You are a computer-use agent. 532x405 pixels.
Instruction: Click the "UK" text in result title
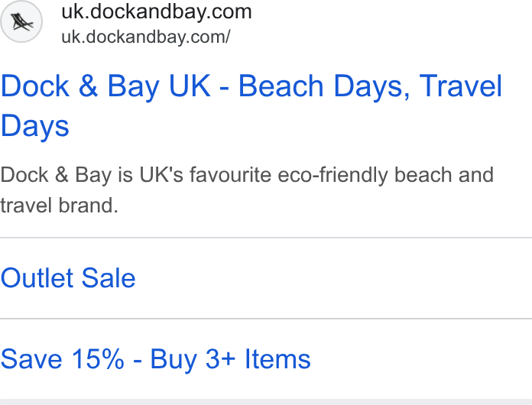(190, 86)
